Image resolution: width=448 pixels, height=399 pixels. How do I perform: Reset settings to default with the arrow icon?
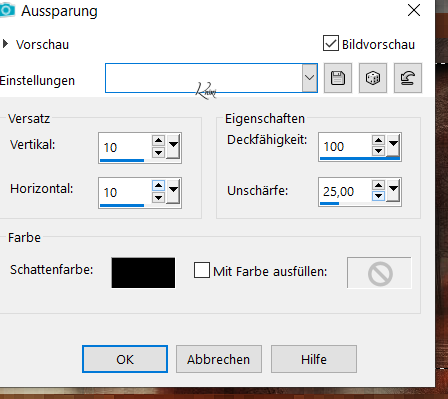[x=408, y=78]
